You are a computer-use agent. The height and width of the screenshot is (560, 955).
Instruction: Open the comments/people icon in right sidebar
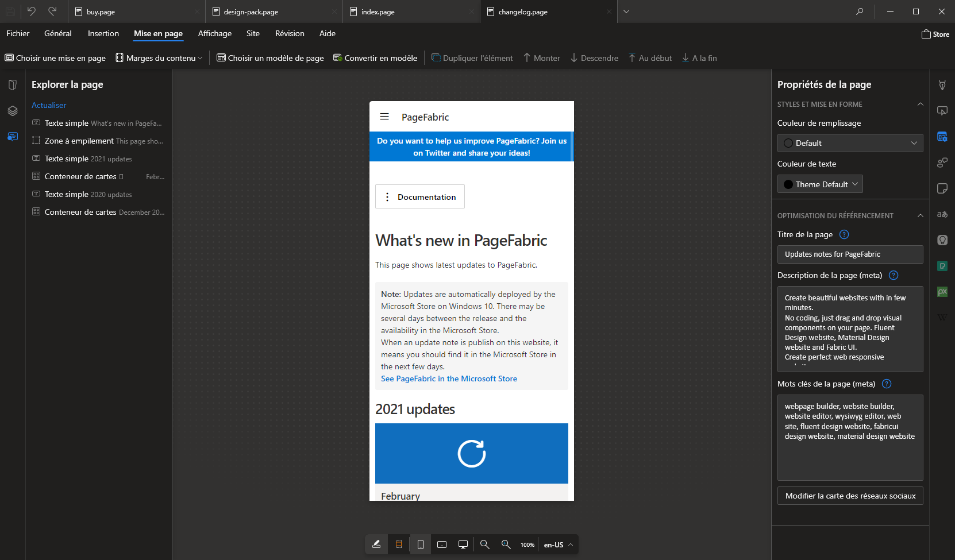[x=942, y=163]
